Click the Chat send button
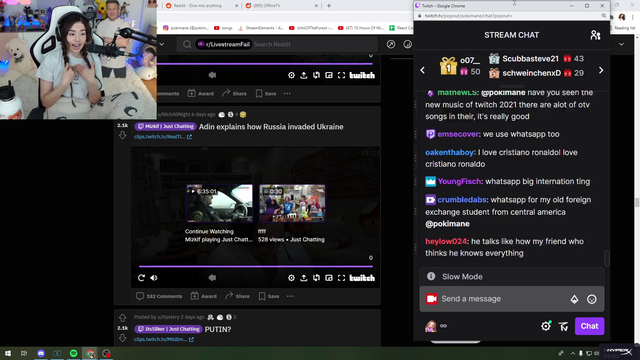Screen dimensions: 640x360 tap(589, 326)
